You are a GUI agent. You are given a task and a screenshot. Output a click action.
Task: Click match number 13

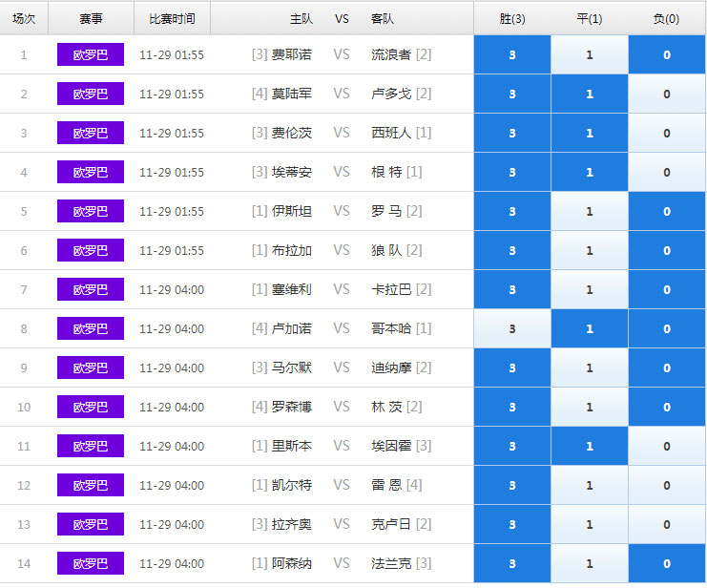pos(24,524)
